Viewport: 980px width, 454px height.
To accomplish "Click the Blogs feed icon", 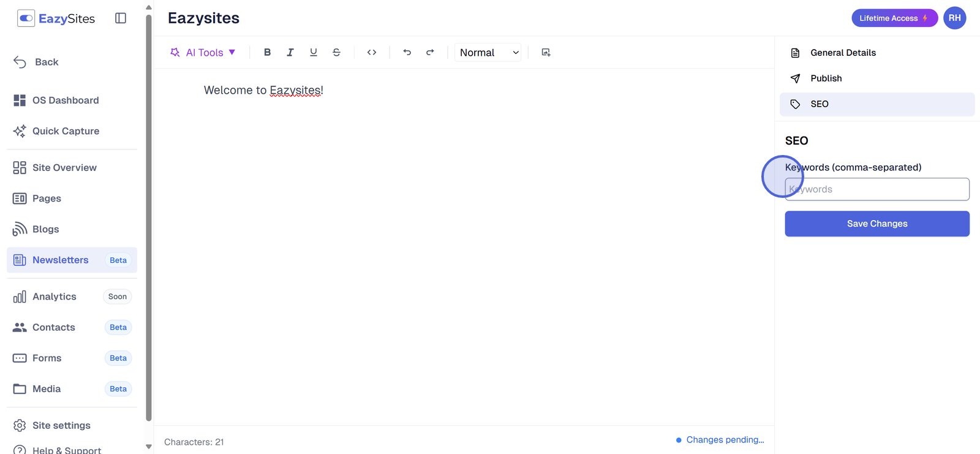I will [20, 229].
